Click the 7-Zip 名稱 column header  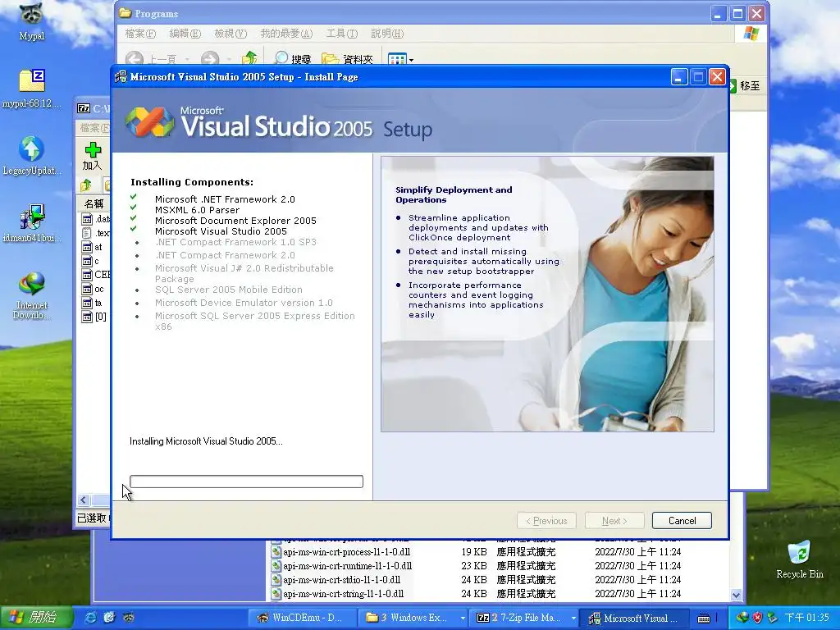coord(94,203)
